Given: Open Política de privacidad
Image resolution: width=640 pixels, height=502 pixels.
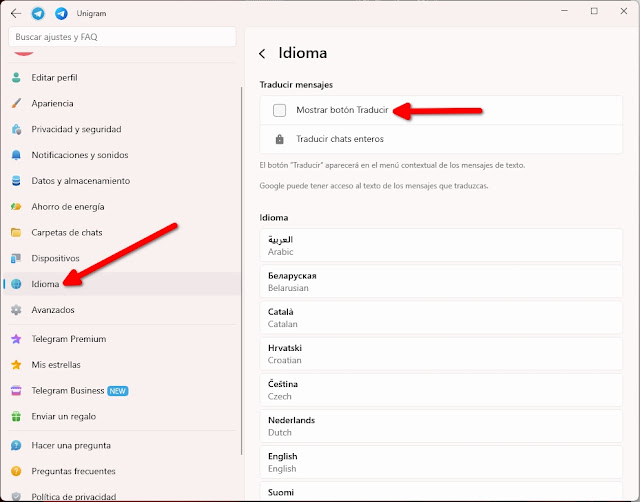Looking at the screenshot, I should 122,495.
